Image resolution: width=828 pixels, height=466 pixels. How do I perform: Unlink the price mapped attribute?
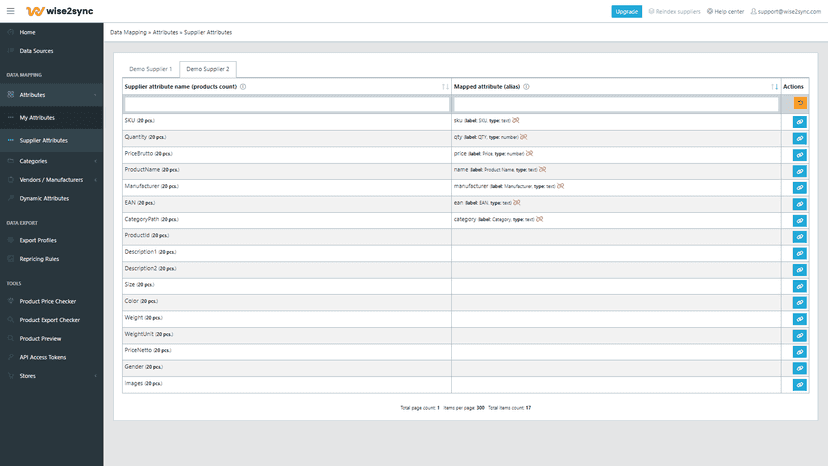[x=530, y=153]
